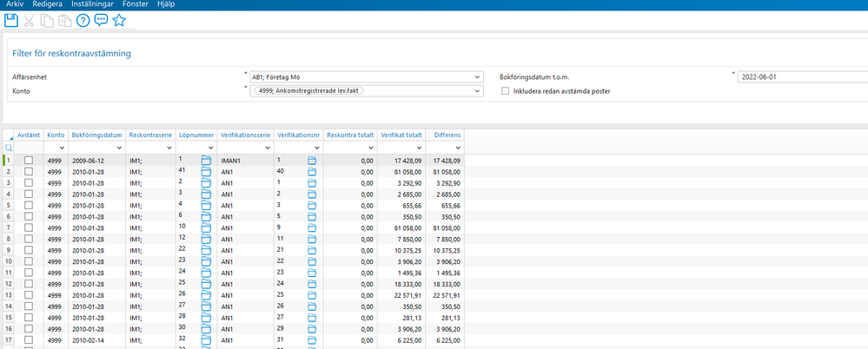Enable Inkludera redan avstämda poster checkbox

[x=506, y=91]
